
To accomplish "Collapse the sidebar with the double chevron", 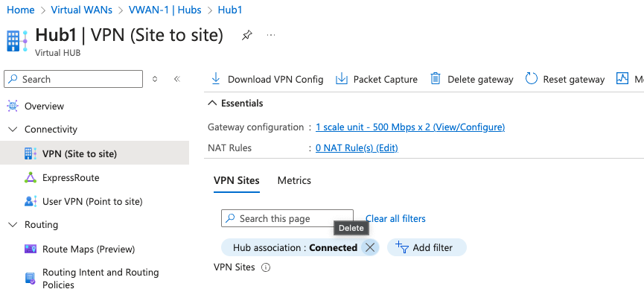I will 177,79.
